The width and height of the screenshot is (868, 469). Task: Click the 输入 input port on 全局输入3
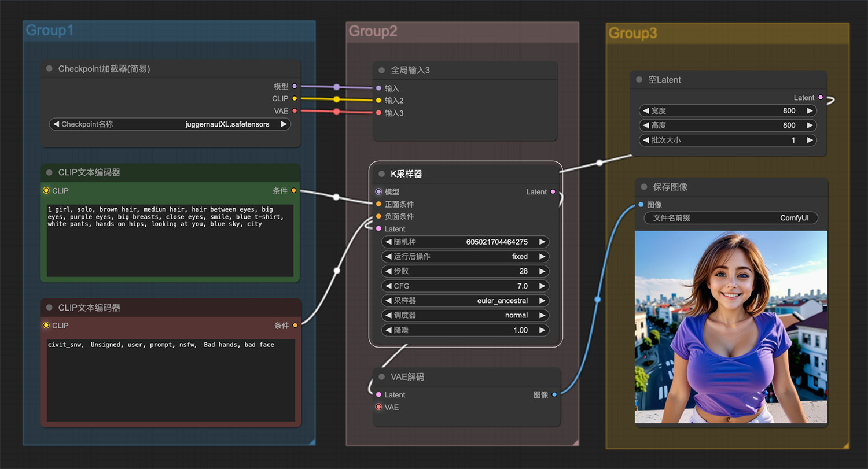[x=379, y=88]
